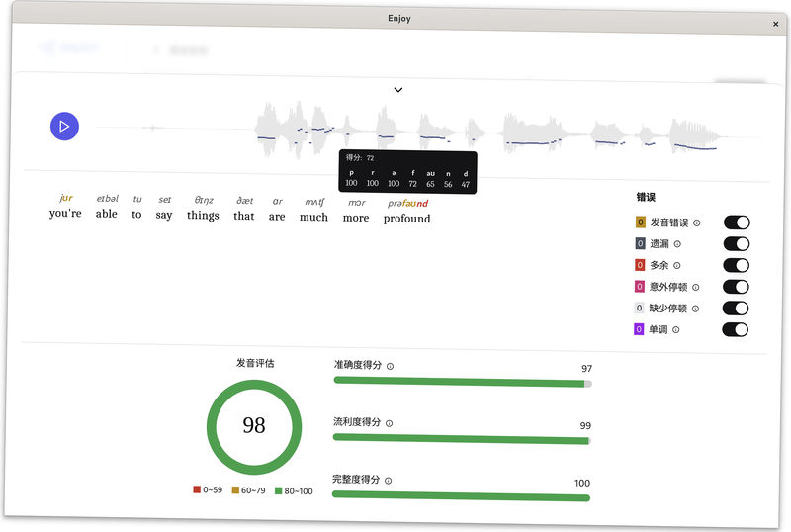Toggle the 发音错误 switch

point(737,222)
